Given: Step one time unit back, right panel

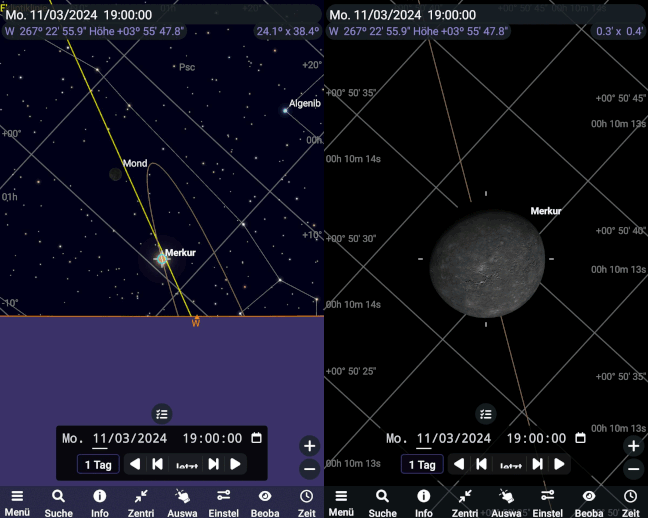Looking at the screenshot, I should tap(481, 464).
